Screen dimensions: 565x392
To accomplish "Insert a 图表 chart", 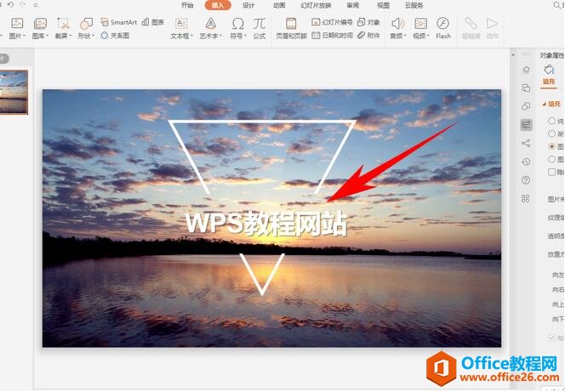I will pos(153,22).
